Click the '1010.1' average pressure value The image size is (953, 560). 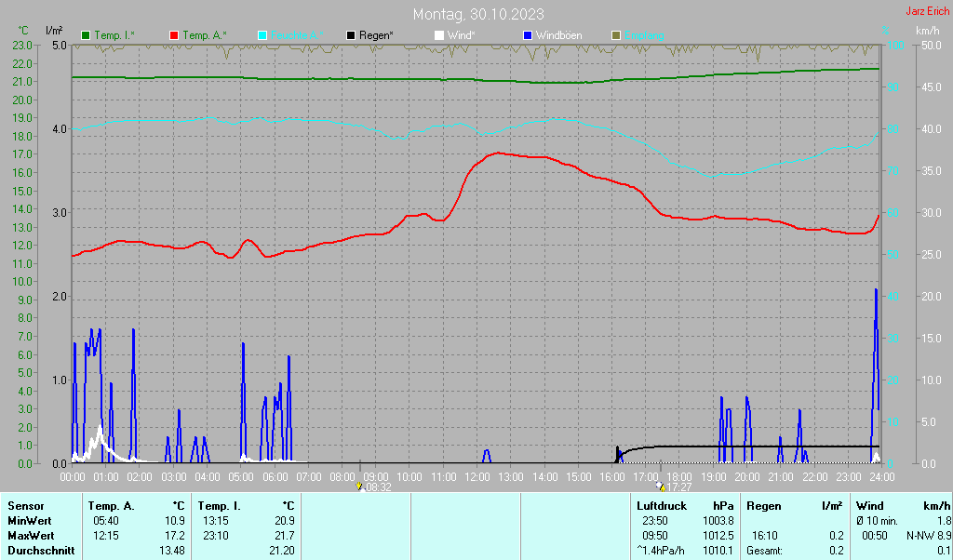point(718,551)
